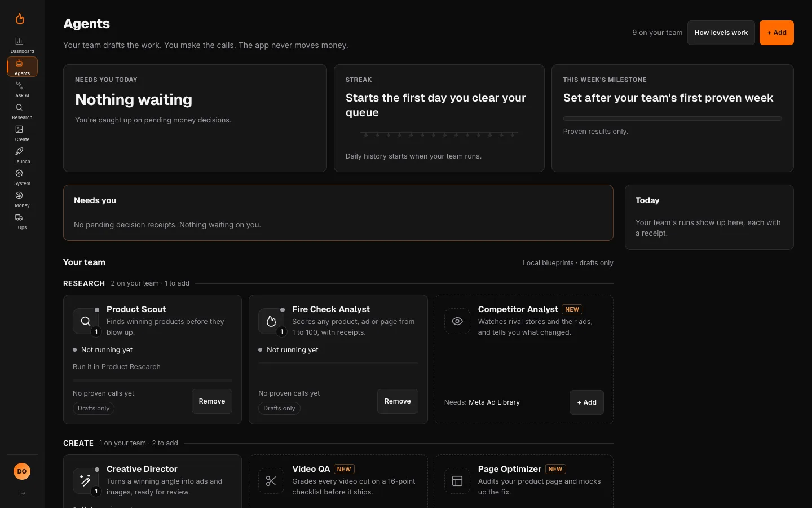Click the flame logo in sidebar
Image resolution: width=812 pixels, height=508 pixels.
(20, 19)
